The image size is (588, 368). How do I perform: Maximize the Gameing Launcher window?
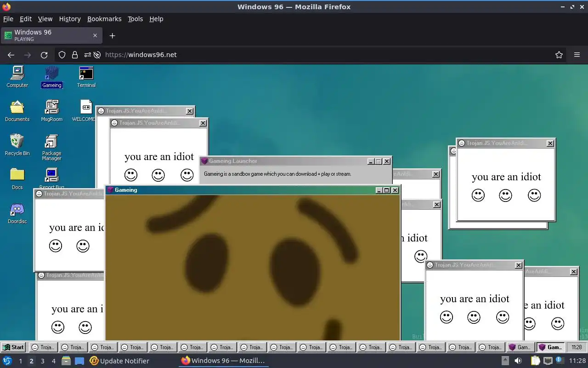click(x=379, y=161)
